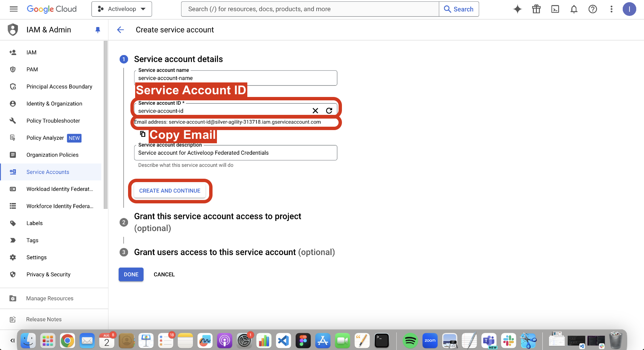Unpin IAM & Admin from navigation
Image resolution: width=644 pixels, height=350 pixels.
tap(98, 30)
